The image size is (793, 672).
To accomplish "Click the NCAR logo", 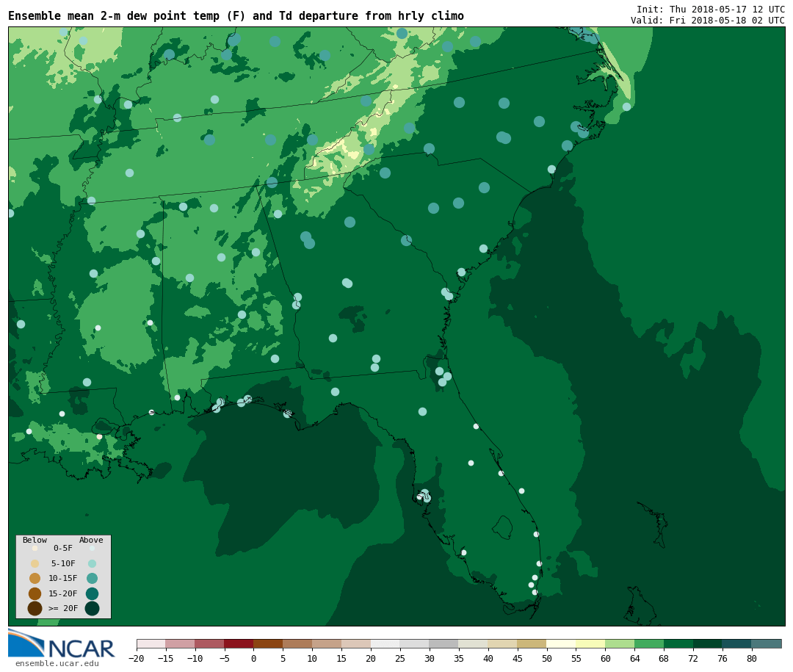I will pyautogui.click(x=62, y=643).
